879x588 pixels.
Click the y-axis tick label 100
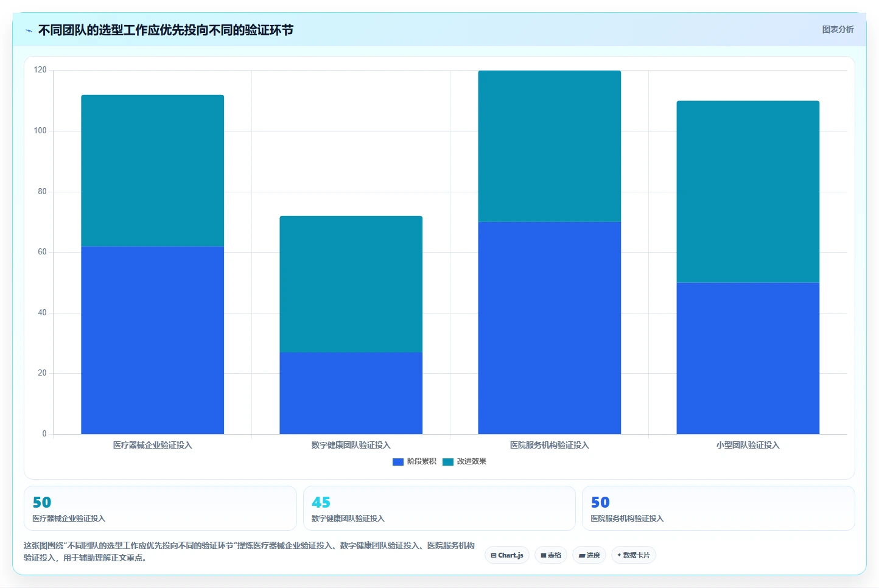[x=40, y=131]
